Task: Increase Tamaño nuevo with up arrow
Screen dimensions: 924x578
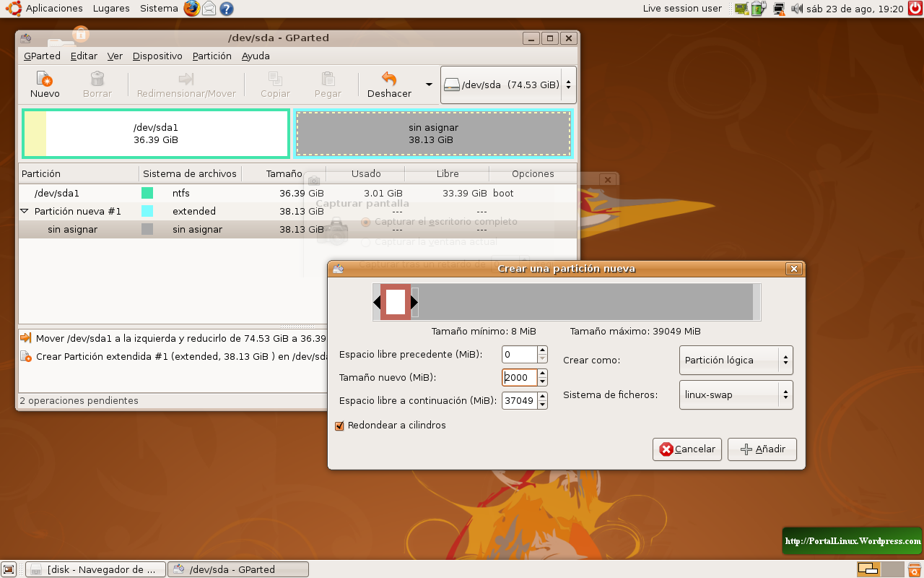Action: pyautogui.click(x=542, y=373)
